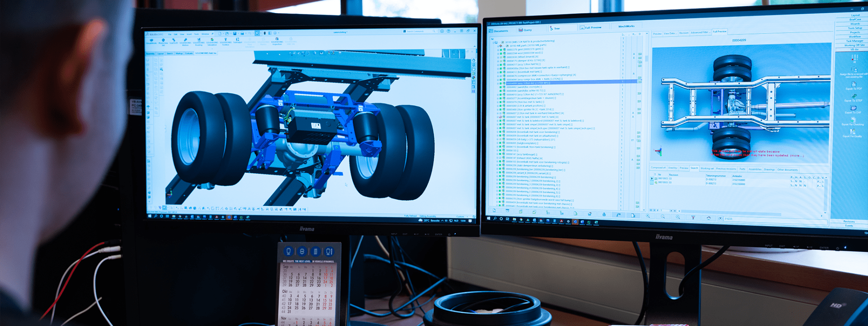Viewport: 868px width, 326px height.
Task: Click Export To DXF icon
Action: coord(853,108)
